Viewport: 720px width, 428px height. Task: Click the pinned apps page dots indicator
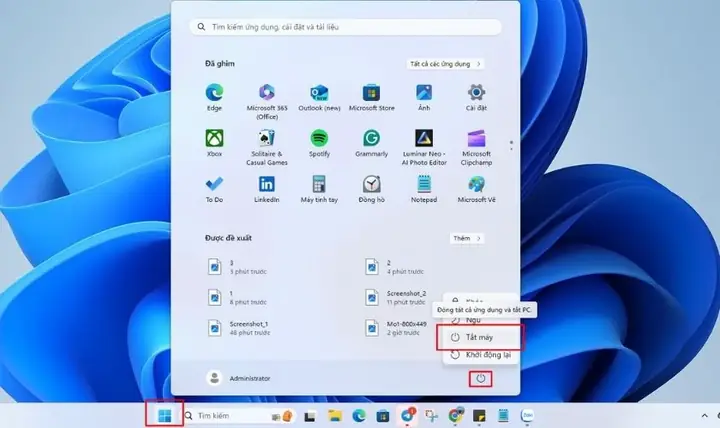(x=511, y=146)
